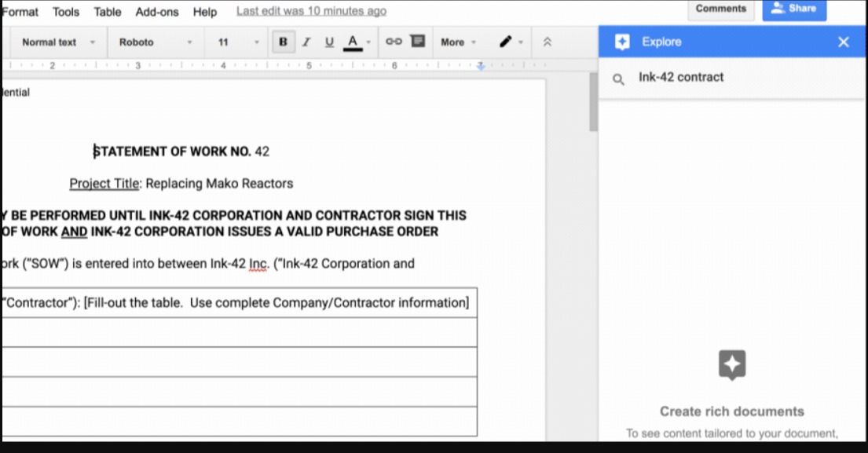Click the empty table row below Contractor row
This screenshot has height=453, width=868.
click(239, 332)
